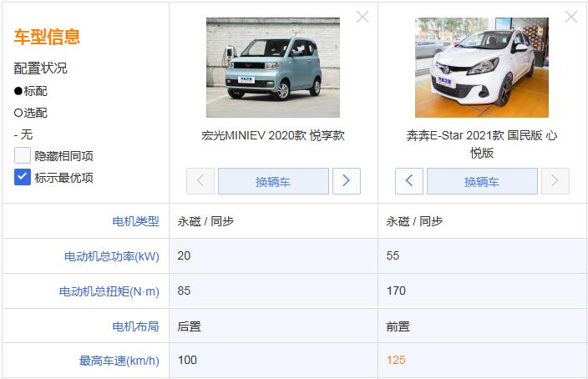Remove 宏光MINIEV from comparison with X icon

point(362,17)
